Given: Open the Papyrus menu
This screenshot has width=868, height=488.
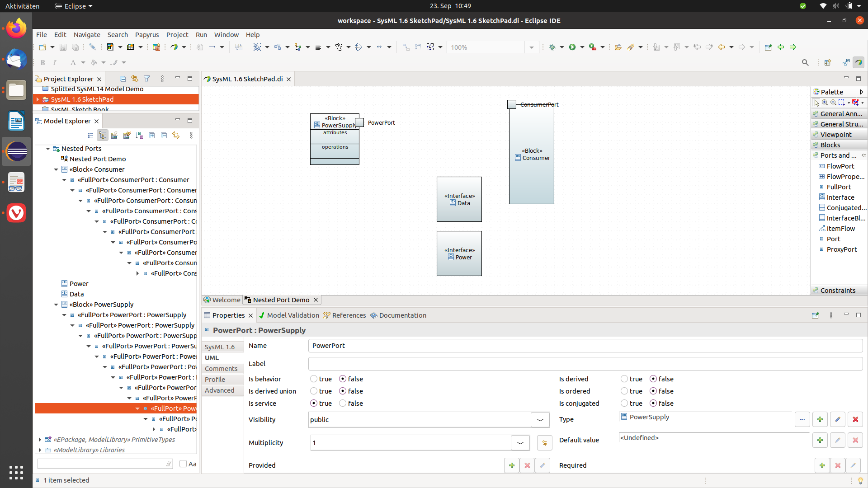Looking at the screenshot, I should [x=147, y=35].
